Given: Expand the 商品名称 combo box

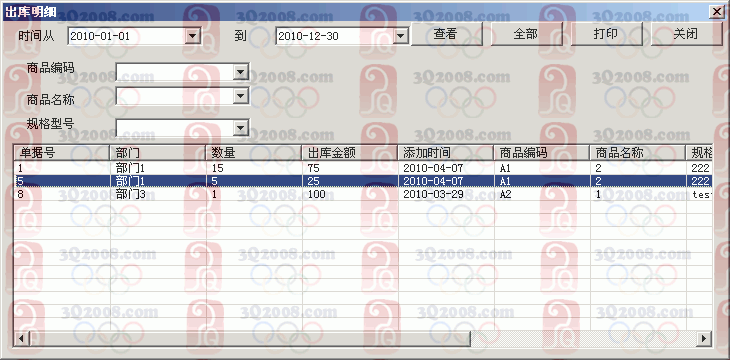Looking at the screenshot, I should click(240, 96).
